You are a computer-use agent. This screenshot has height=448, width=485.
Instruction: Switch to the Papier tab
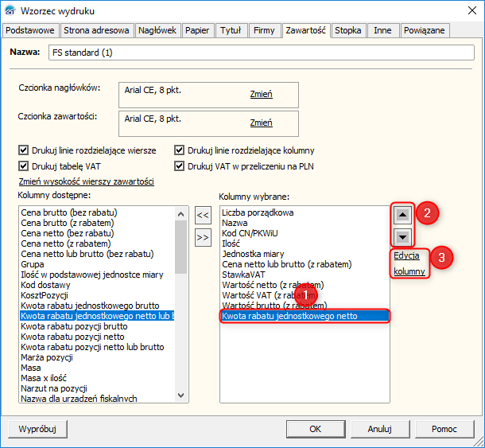pos(197,30)
